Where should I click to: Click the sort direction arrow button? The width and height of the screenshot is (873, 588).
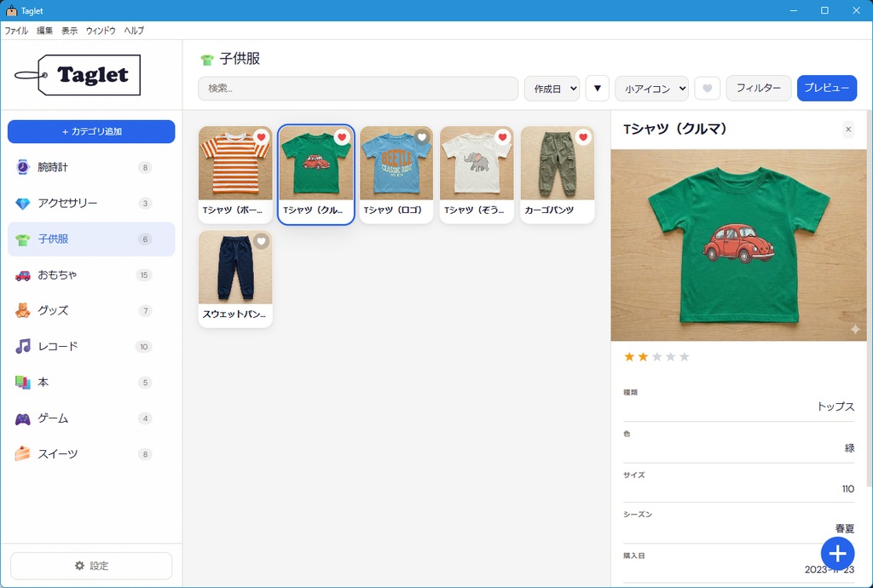point(597,88)
